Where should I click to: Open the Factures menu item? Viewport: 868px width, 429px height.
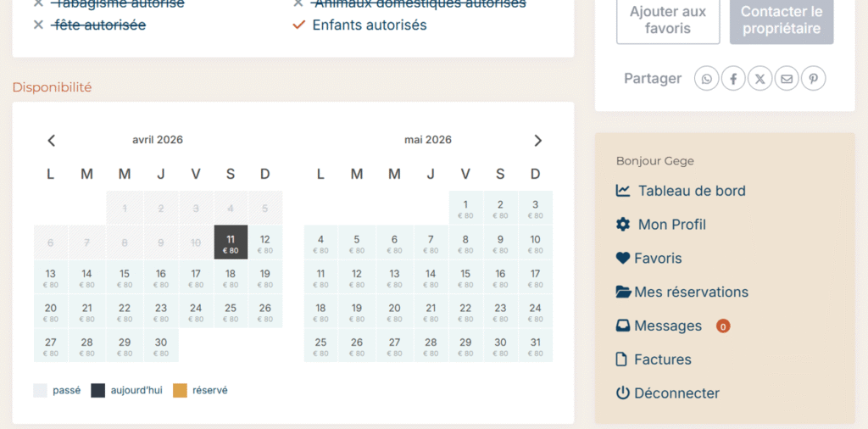pos(662,359)
